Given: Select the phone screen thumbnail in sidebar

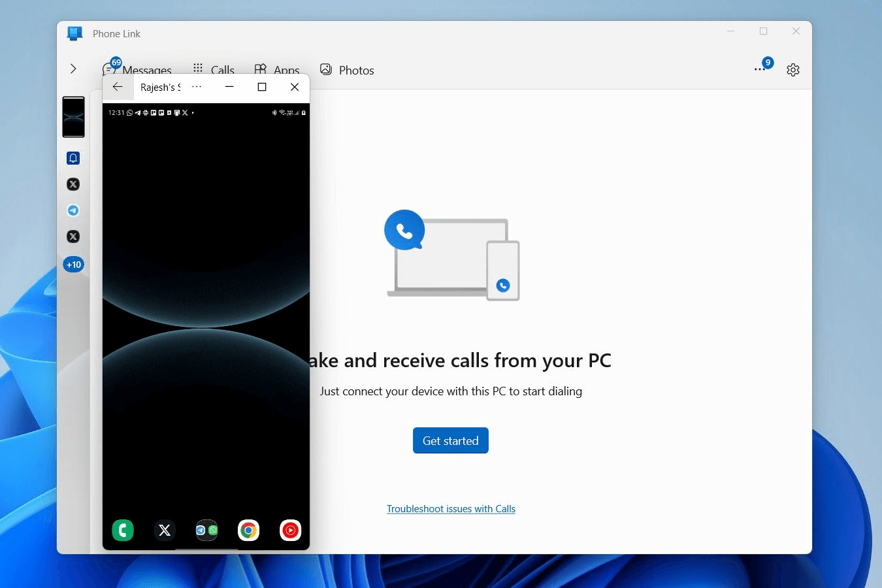Looking at the screenshot, I should point(73,117).
